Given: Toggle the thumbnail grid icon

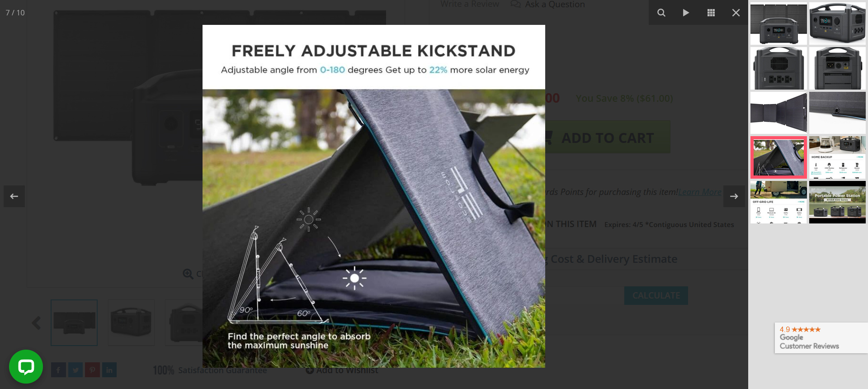Looking at the screenshot, I should click(x=711, y=13).
